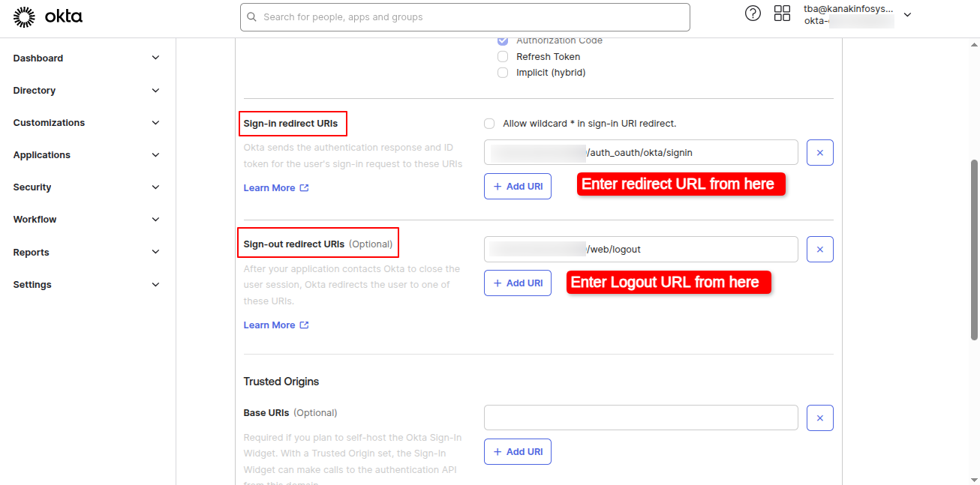Focus the search people, apps and groups field
Viewport: 980px width, 485px height.
click(x=465, y=17)
